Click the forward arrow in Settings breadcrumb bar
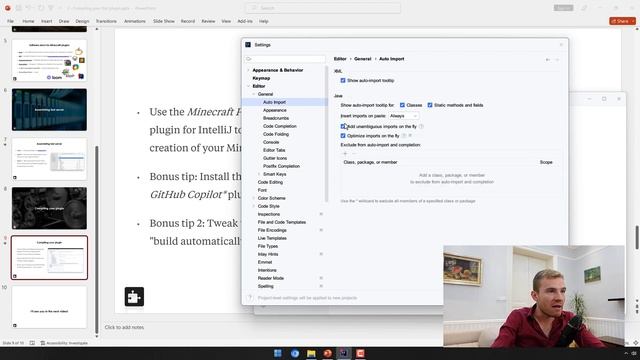The height and width of the screenshot is (360, 640). tap(558, 60)
